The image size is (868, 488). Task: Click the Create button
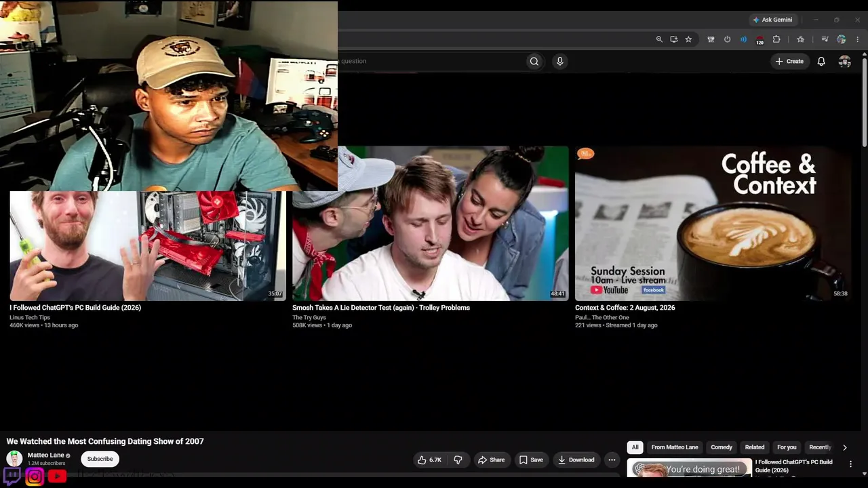[789, 62]
